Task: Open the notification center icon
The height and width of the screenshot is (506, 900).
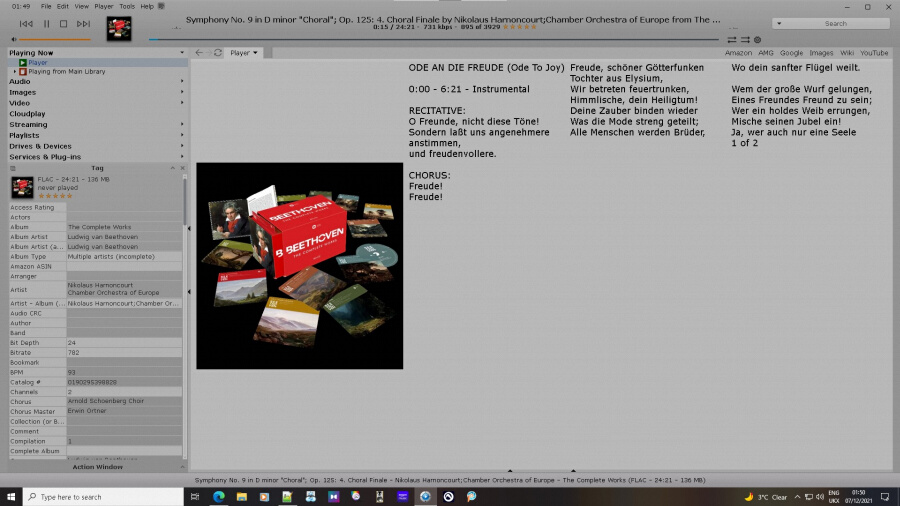Action: [885, 497]
